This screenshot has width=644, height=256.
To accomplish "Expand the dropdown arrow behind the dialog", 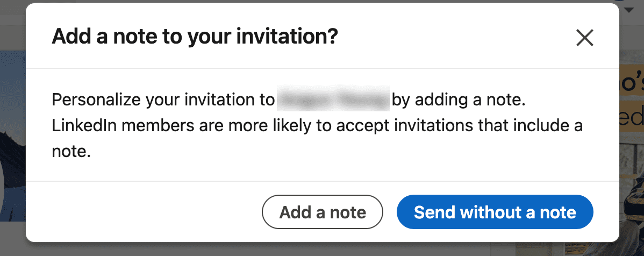I will pos(630,10).
